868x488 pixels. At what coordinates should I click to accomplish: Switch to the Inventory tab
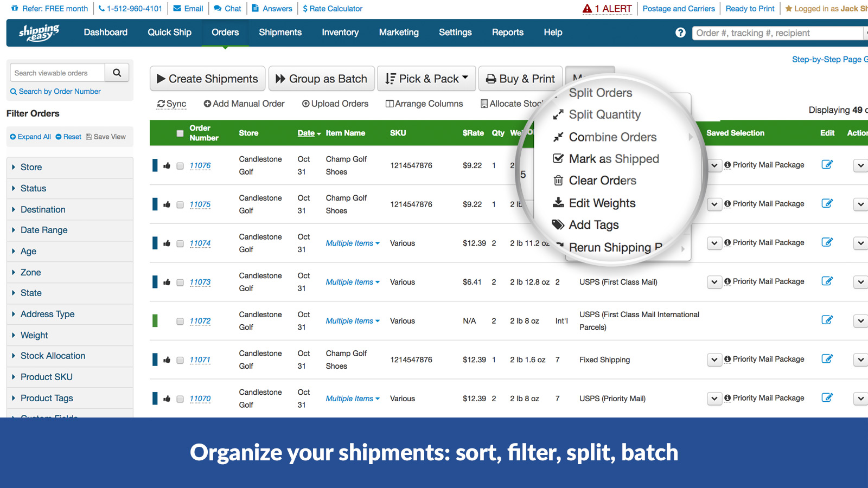coord(340,33)
